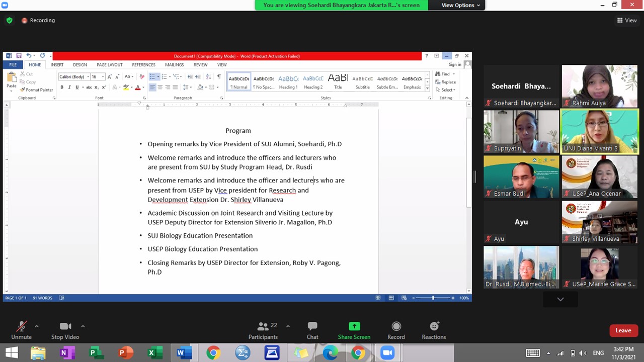Toggle Italic formatting
The height and width of the screenshot is (362, 644).
pyautogui.click(x=69, y=87)
